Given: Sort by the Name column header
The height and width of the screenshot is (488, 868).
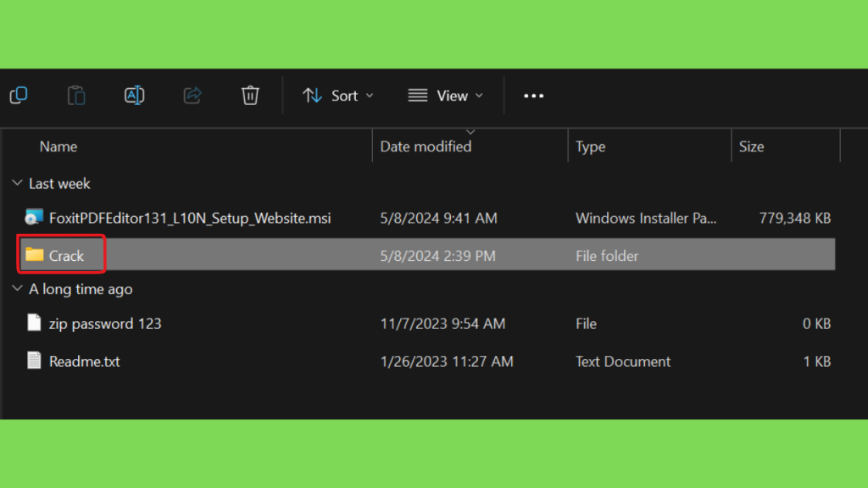Looking at the screenshot, I should (x=58, y=147).
